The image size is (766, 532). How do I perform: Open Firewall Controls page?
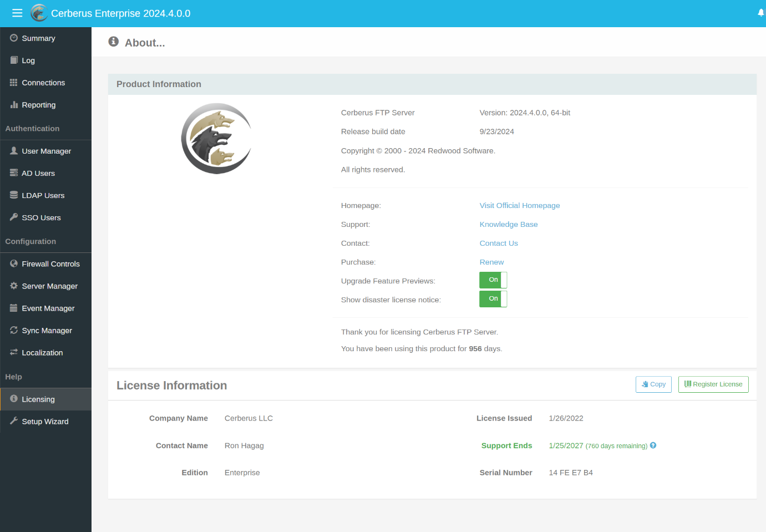pyautogui.click(x=45, y=264)
